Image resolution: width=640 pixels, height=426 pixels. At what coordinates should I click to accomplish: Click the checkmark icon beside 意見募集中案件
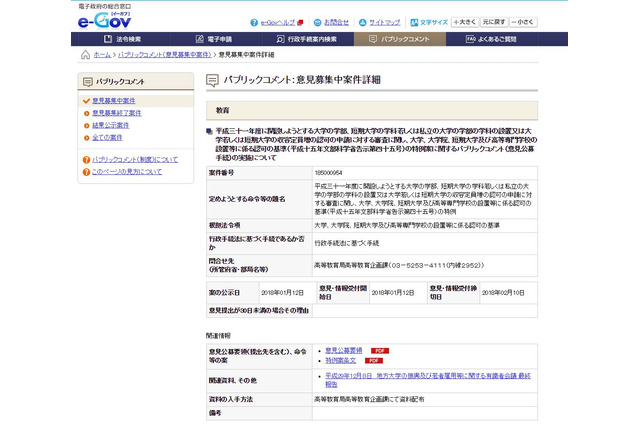86,101
